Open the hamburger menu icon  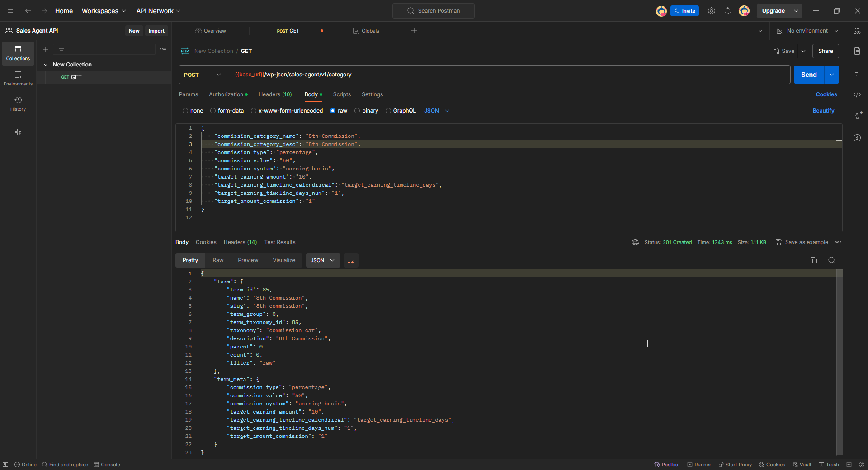[10, 11]
